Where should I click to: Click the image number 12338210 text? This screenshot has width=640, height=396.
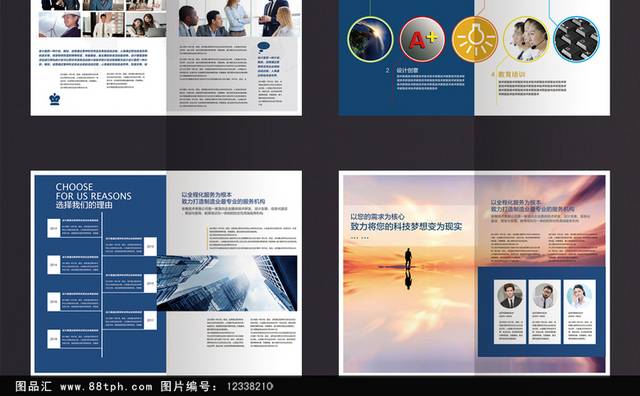point(250,386)
